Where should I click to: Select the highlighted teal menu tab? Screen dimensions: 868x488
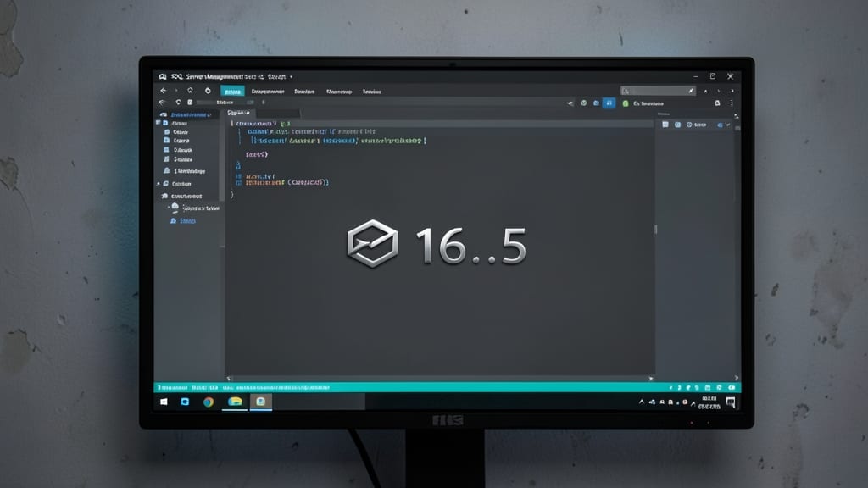[x=232, y=91]
